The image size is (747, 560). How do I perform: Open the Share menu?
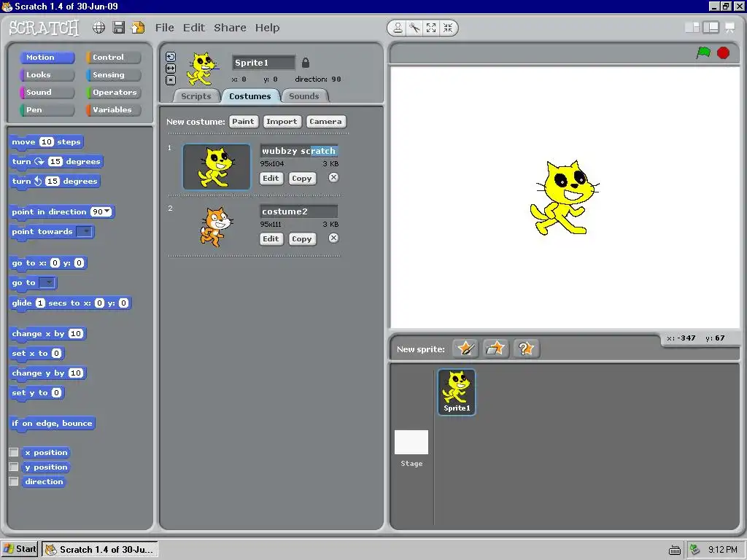[x=230, y=28]
